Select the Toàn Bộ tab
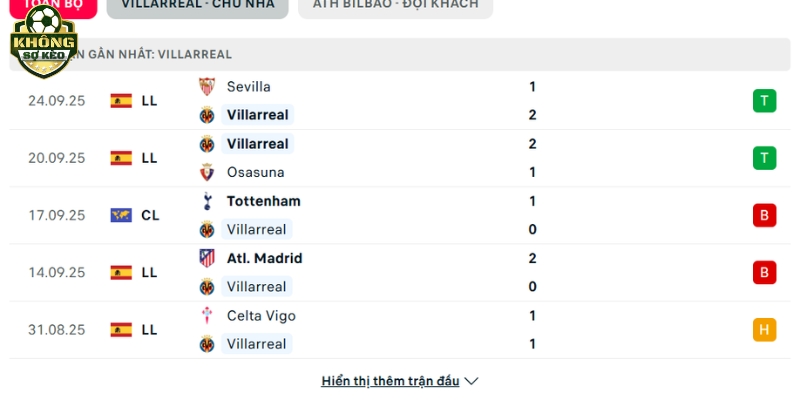 (x=53, y=7)
